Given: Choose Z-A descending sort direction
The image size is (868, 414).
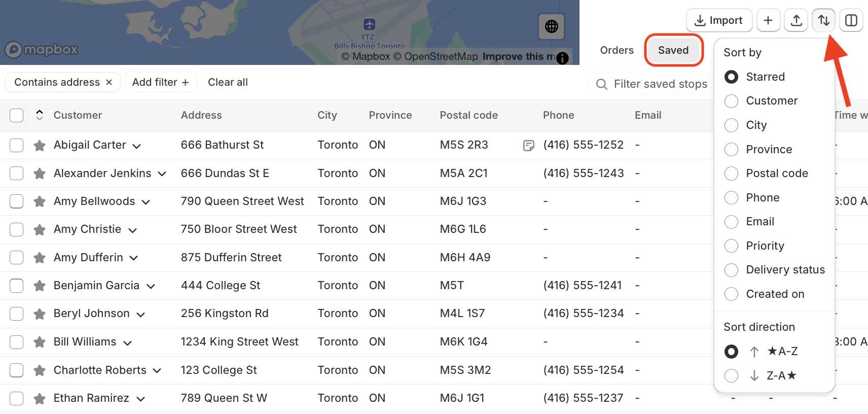Looking at the screenshot, I should [760, 375].
